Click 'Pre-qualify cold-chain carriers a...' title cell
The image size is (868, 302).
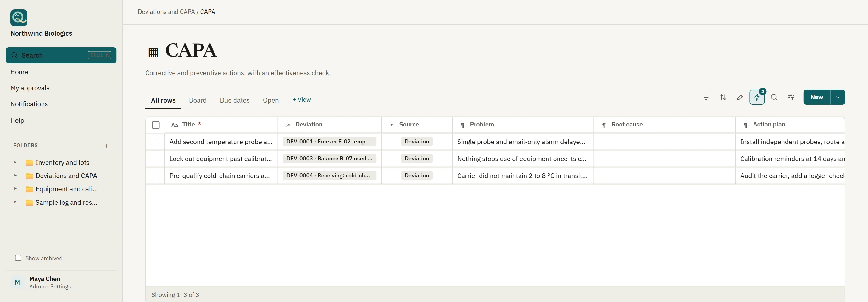point(221,176)
